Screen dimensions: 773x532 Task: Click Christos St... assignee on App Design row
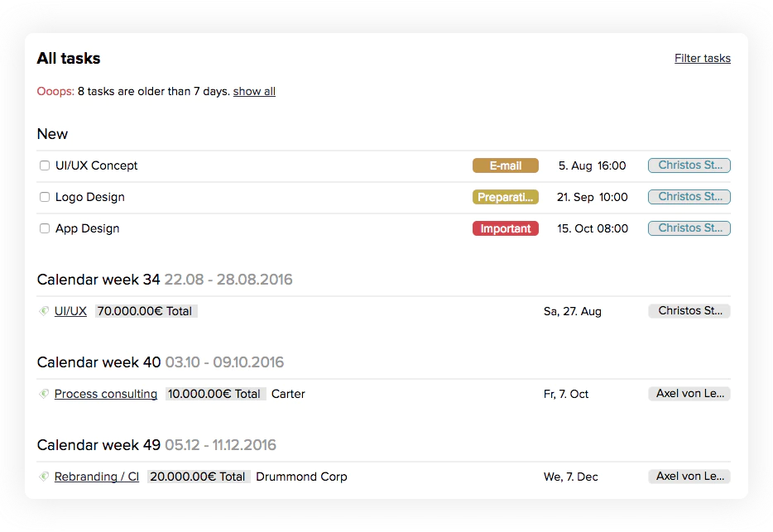[x=689, y=228]
